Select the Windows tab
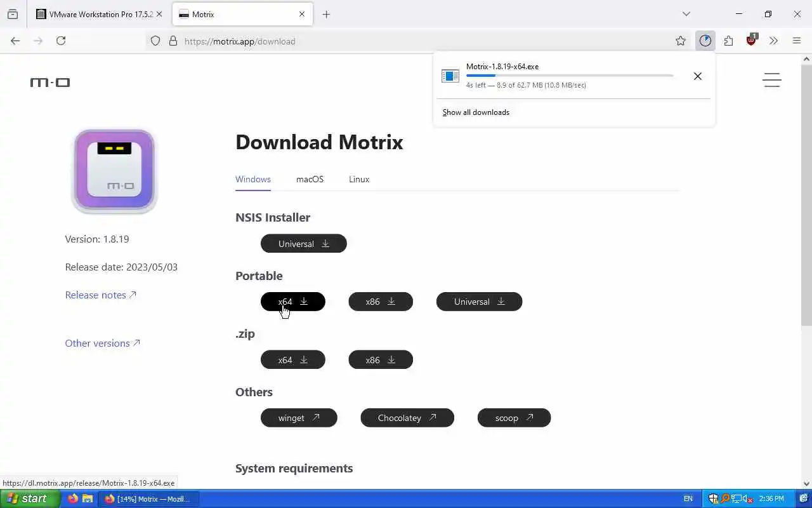The height and width of the screenshot is (508, 812). click(x=253, y=179)
